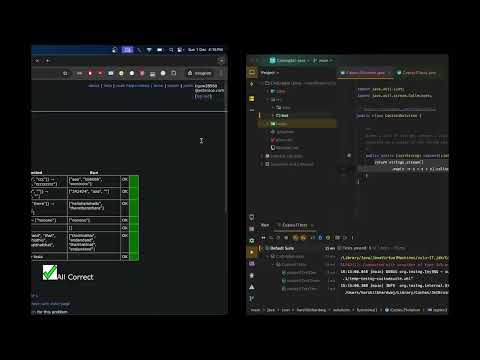This screenshot has height=360, width=480.
Task: Click the pink extension icon in browser toolbar
Action: [142, 73]
